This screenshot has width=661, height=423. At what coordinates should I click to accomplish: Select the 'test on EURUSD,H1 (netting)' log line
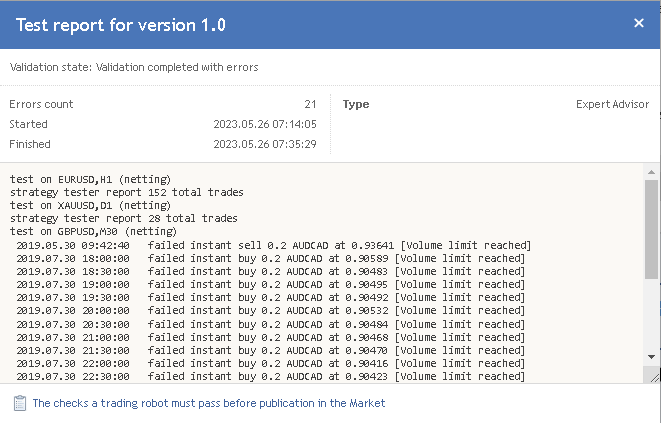click(90, 179)
